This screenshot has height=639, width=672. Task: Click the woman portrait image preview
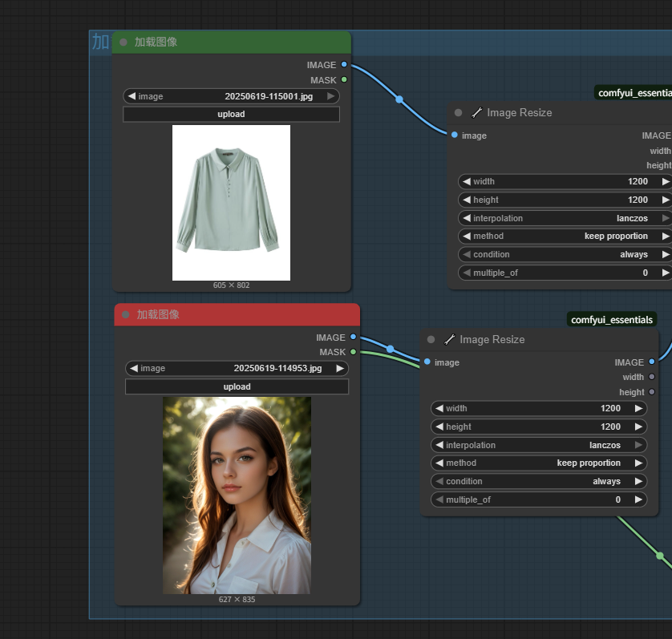[237, 495]
